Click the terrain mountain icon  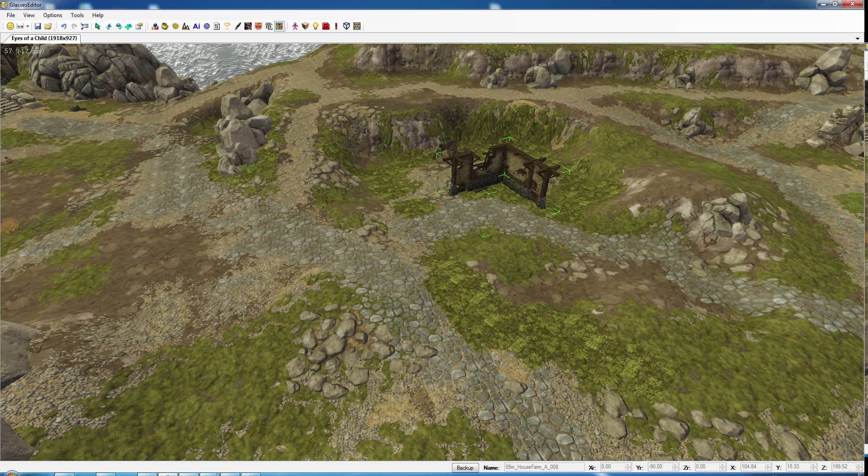pos(186,27)
